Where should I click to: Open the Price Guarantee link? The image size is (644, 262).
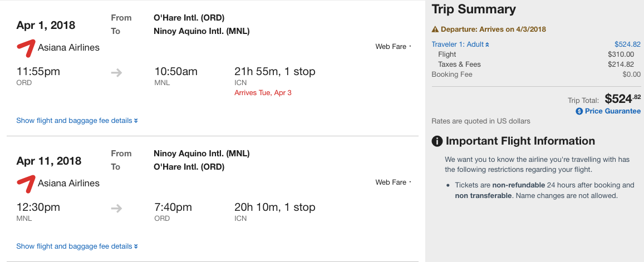point(612,111)
